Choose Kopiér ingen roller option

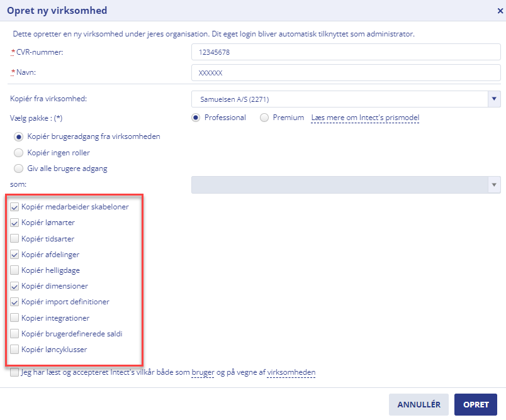[19, 153]
